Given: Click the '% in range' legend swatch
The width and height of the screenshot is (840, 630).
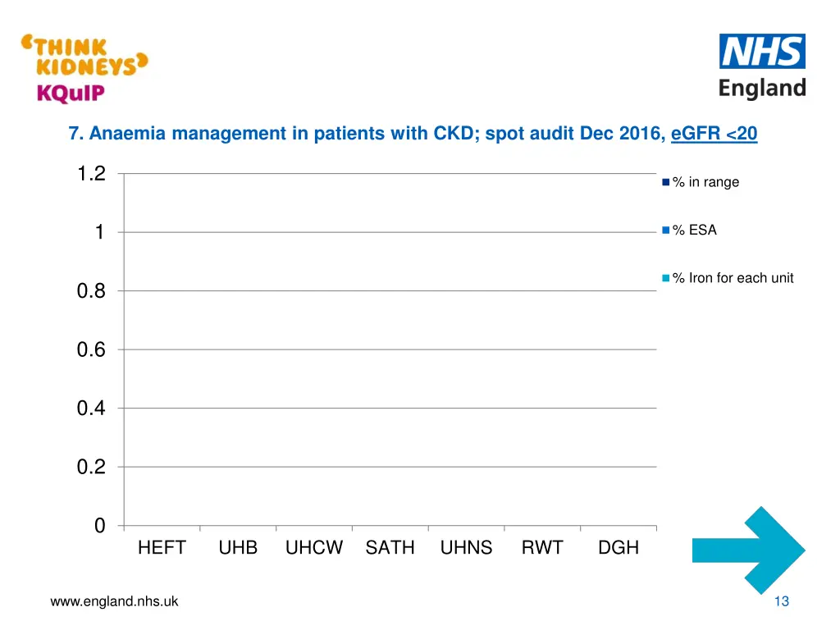Looking at the screenshot, I should point(666,182).
